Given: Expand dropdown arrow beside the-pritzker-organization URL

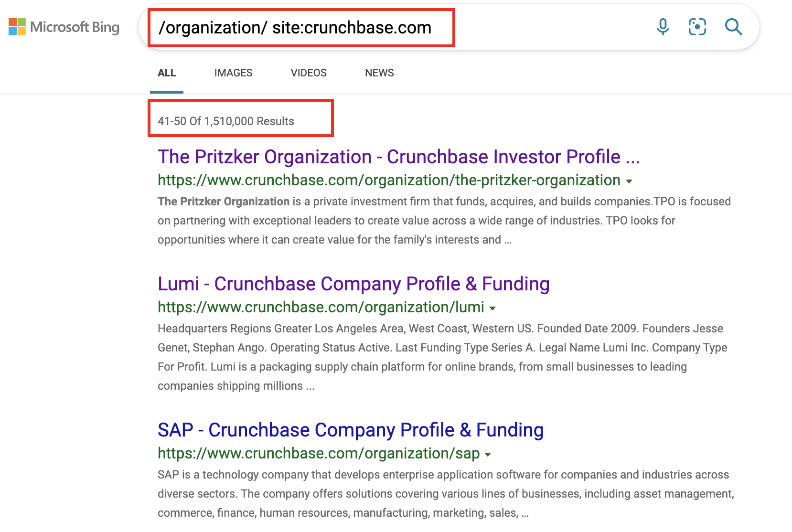Looking at the screenshot, I should [x=629, y=181].
